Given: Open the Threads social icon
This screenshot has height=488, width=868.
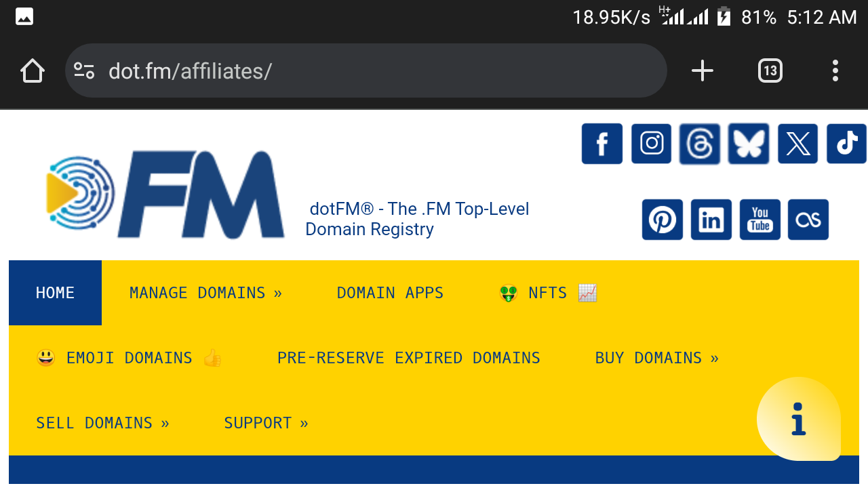Looking at the screenshot, I should click(700, 144).
